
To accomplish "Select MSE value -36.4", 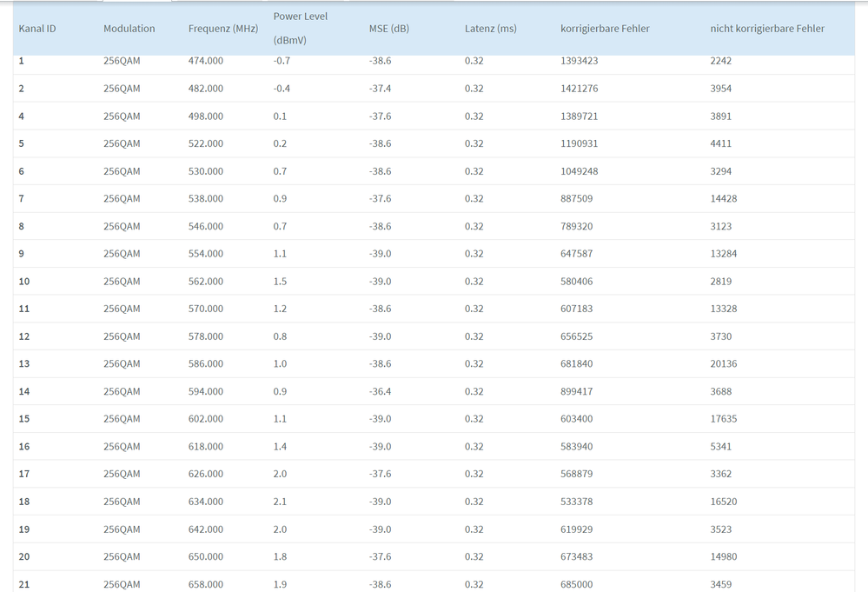I will tap(381, 391).
